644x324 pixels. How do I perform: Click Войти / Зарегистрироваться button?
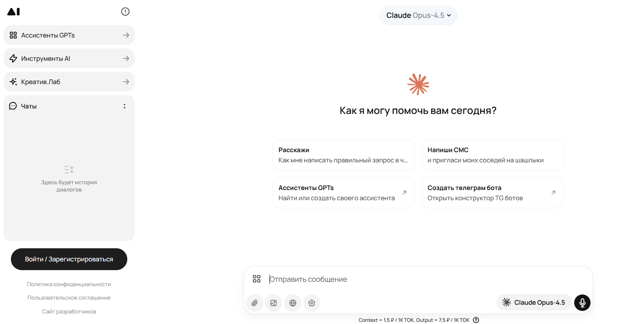[x=69, y=259]
